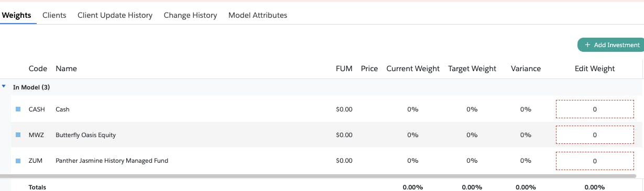Click the FUM column header

(x=344, y=69)
